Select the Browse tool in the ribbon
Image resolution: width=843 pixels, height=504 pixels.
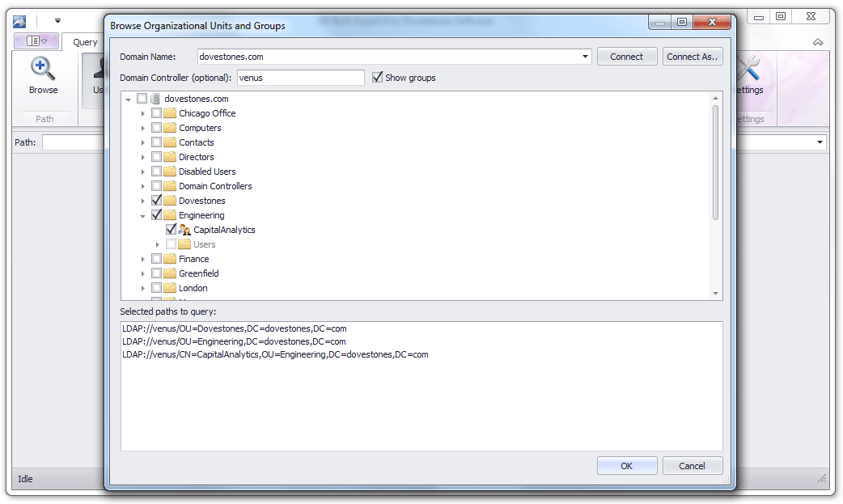coord(43,77)
